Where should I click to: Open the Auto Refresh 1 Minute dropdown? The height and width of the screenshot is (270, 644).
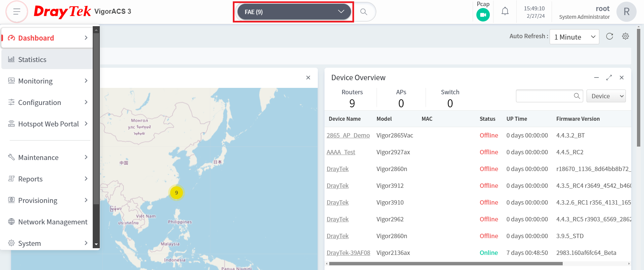574,37
